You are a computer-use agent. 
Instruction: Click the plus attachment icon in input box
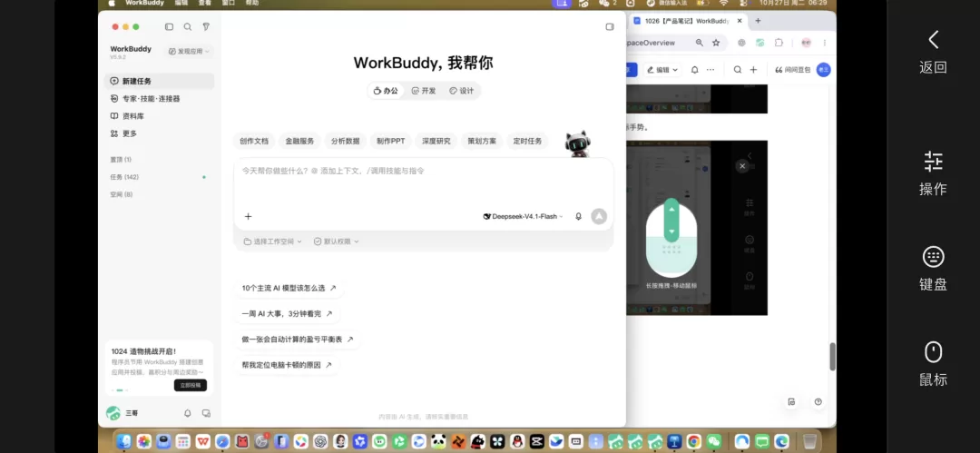[248, 216]
